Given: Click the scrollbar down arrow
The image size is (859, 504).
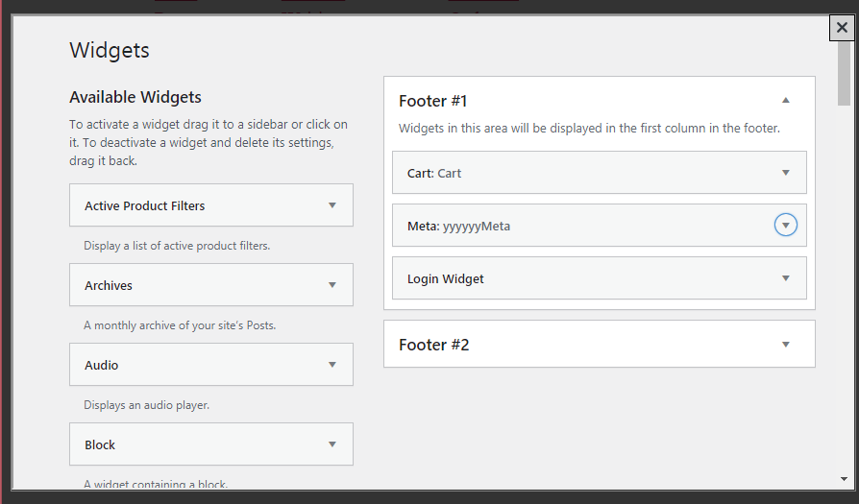Looking at the screenshot, I should [843, 478].
